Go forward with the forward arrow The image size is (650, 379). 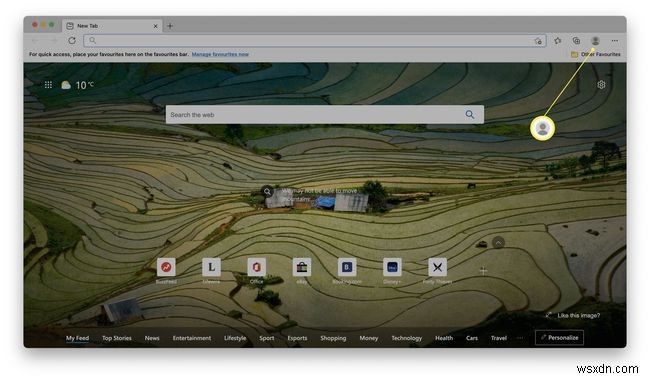pyautogui.click(x=54, y=41)
